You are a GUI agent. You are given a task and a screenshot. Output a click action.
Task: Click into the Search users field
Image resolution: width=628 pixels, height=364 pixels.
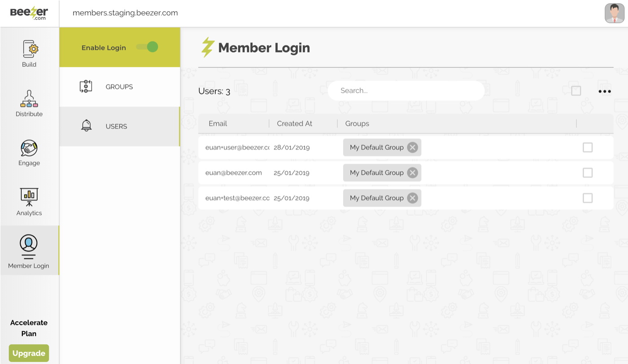[406, 91]
